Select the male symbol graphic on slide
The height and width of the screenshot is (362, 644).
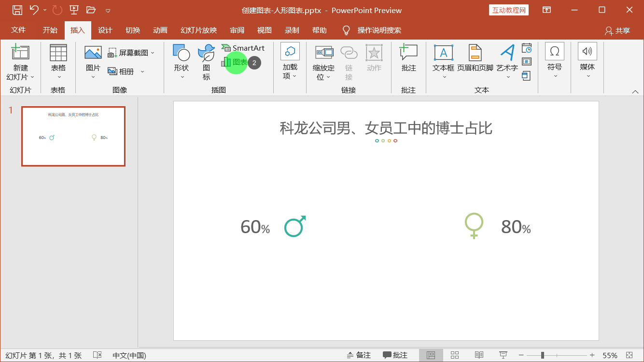295,226
